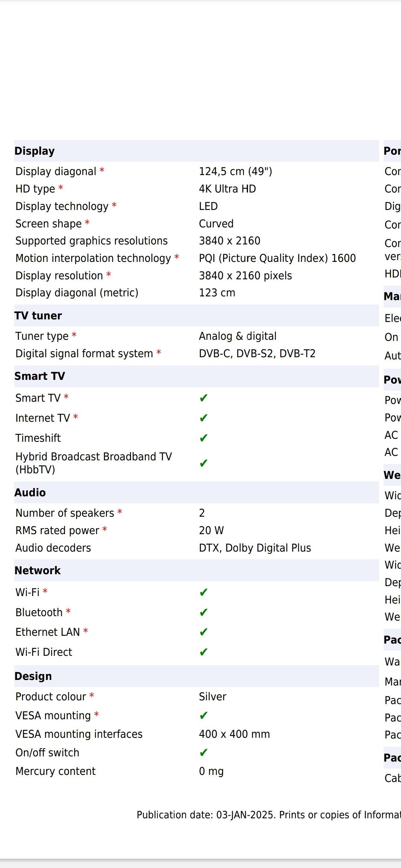401x868 pixels.
Task: Click the DTX, Dolby Digital Plus text
Action: coord(255,548)
